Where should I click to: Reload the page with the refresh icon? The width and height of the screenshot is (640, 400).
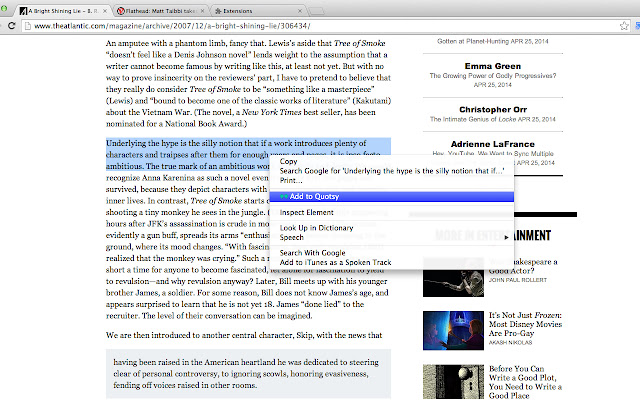coord(11,26)
